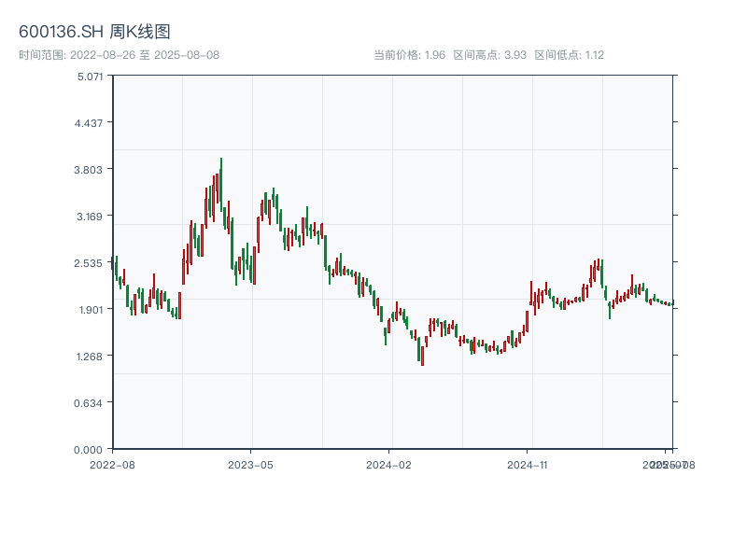Click the 3.169 y-axis label
Viewport: 747px width, 560px height.
point(90,217)
